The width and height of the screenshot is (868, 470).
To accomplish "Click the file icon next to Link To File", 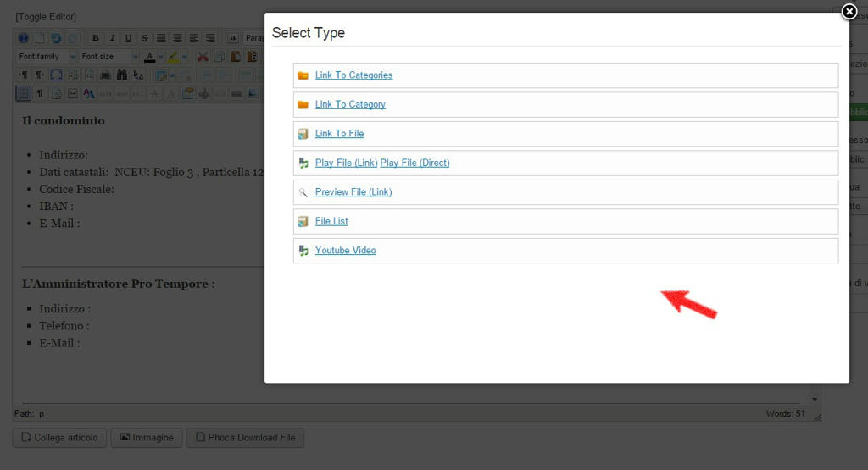I will pyautogui.click(x=303, y=134).
